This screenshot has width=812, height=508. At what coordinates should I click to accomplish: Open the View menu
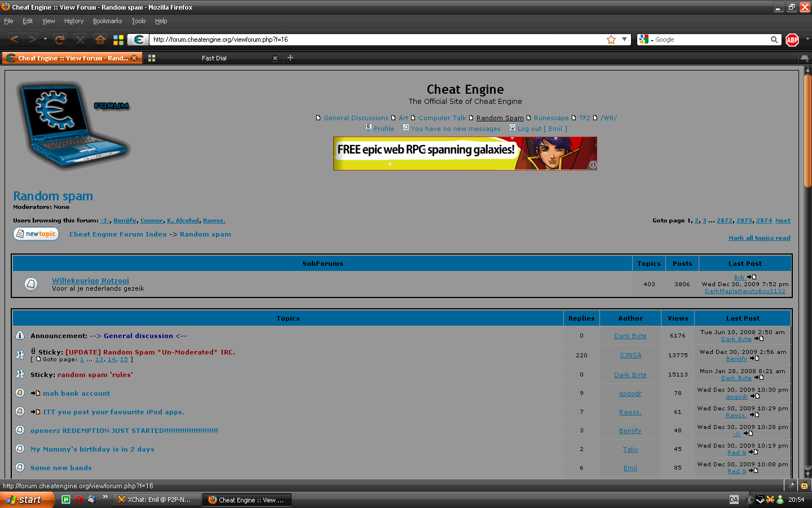[48, 21]
